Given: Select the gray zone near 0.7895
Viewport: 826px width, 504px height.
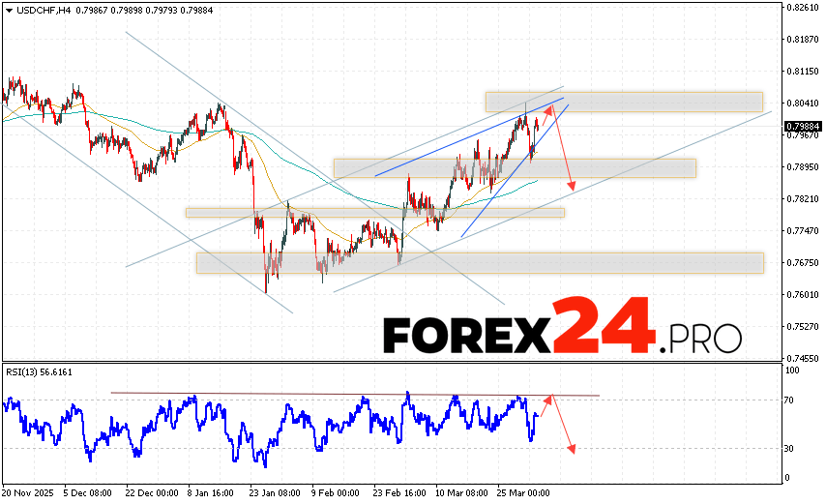Looking at the screenshot, I should [x=514, y=168].
